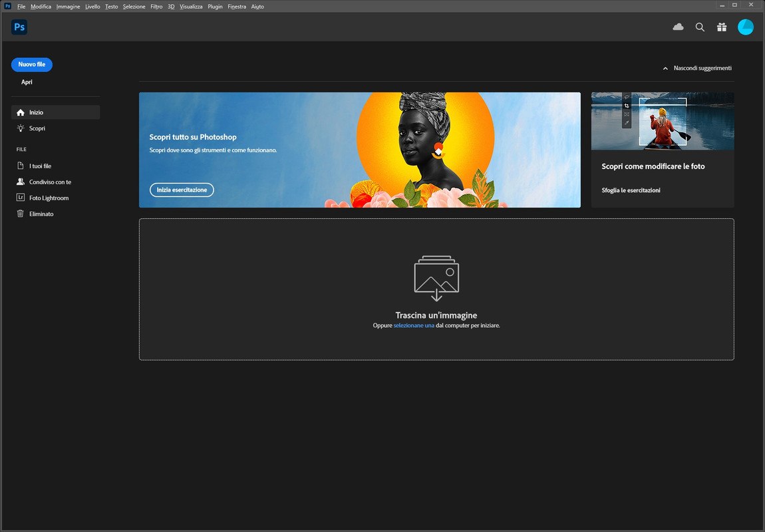Open Eliminato trash section
Screen dimensions: 765x532
(x=41, y=214)
